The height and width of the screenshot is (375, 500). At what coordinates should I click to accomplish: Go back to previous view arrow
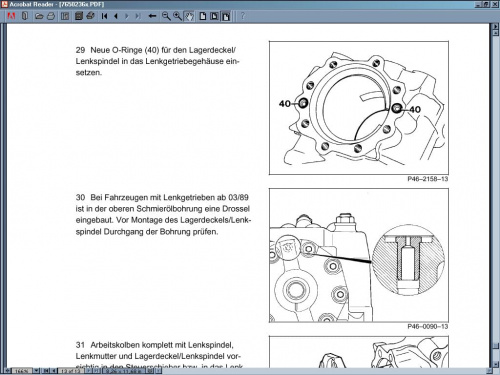coord(152,16)
